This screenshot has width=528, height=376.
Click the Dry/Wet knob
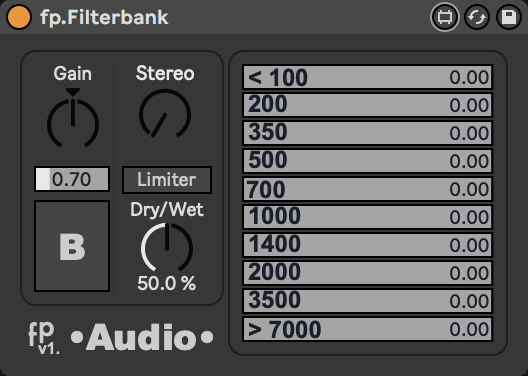167,248
